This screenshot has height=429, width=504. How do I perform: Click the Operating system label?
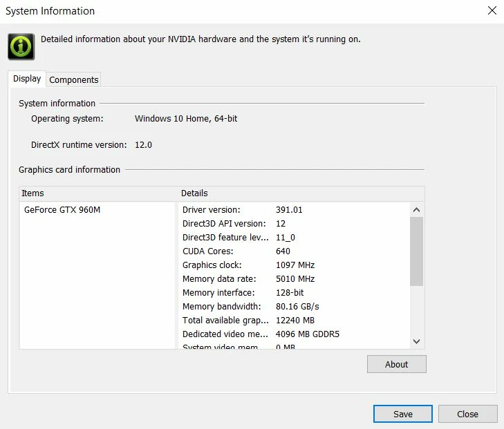tap(67, 119)
